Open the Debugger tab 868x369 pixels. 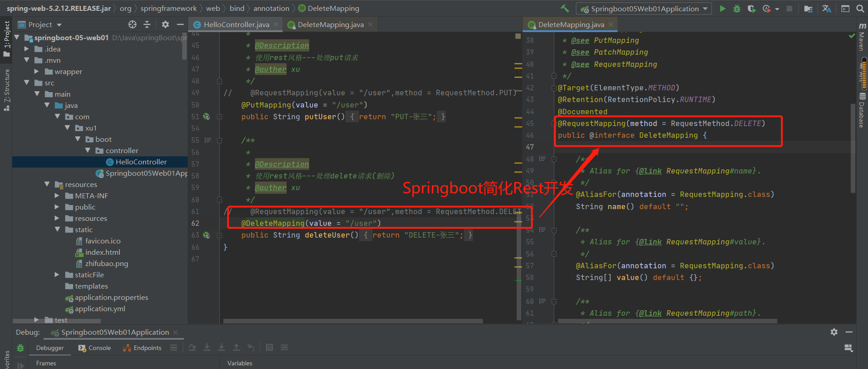coord(50,348)
